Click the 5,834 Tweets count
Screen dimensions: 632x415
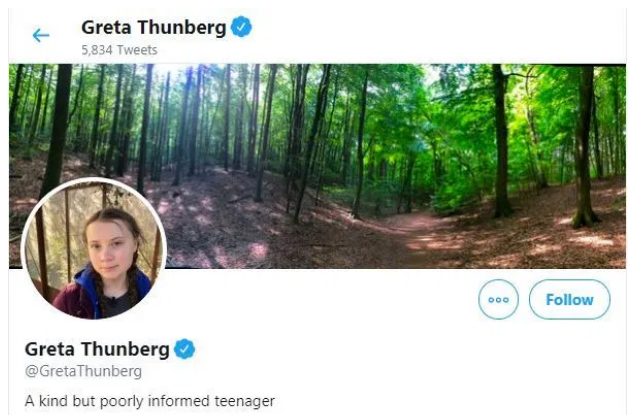coord(119,50)
